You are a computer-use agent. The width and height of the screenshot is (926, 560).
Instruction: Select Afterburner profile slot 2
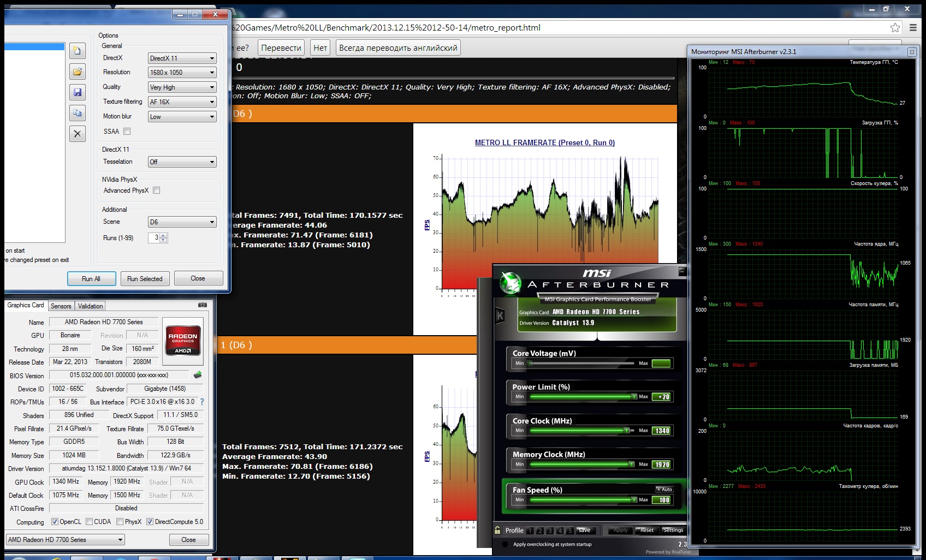[x=539, y=531]
